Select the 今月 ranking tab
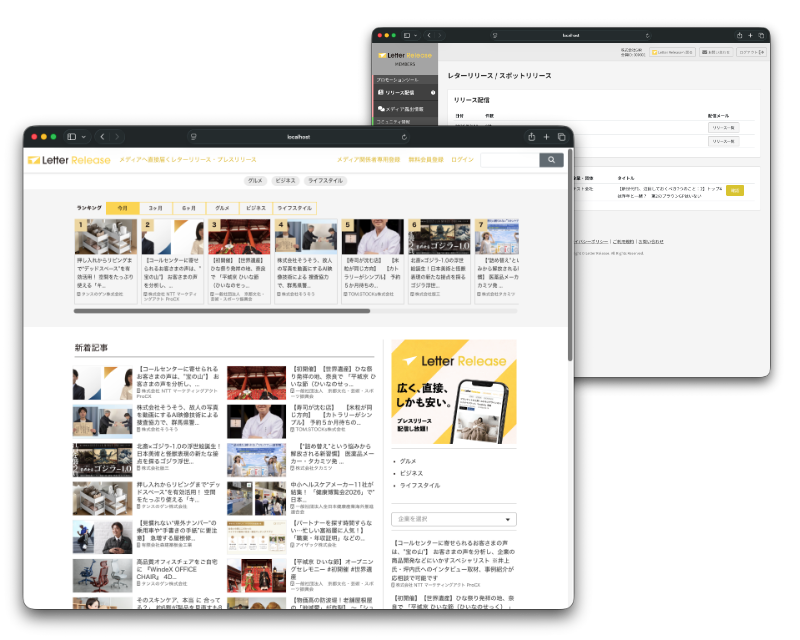The height and width of the screenshot is (640, 800). click(122, 208)
